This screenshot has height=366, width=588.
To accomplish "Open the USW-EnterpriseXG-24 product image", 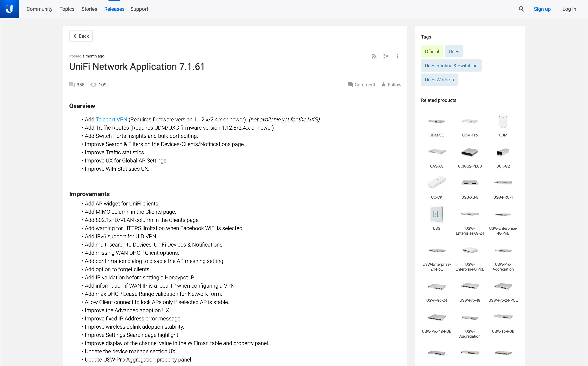I will pos(470,214).
